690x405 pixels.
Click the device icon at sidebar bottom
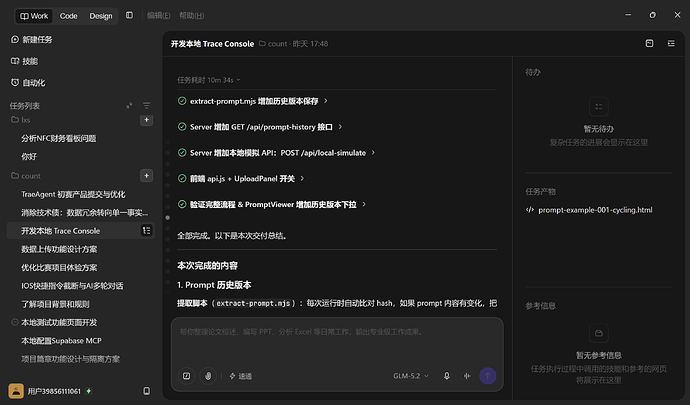[x=147, y=391]
